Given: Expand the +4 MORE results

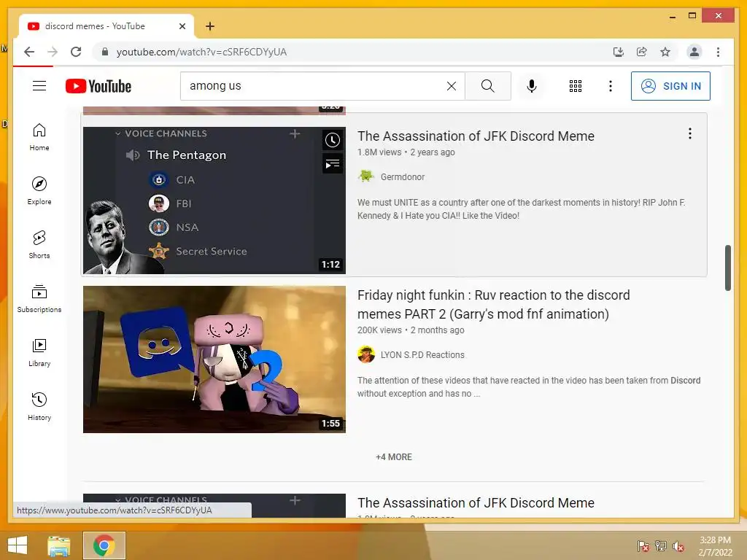Looking at the screenshot, I should pyautogui.click(x=393, y=456).
